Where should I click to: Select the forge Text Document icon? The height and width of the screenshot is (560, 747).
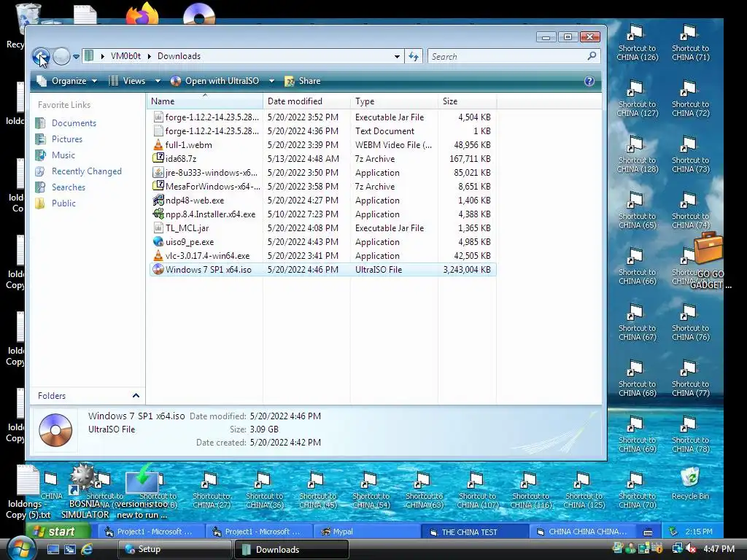pyautogui.click(x=158, y=131)
